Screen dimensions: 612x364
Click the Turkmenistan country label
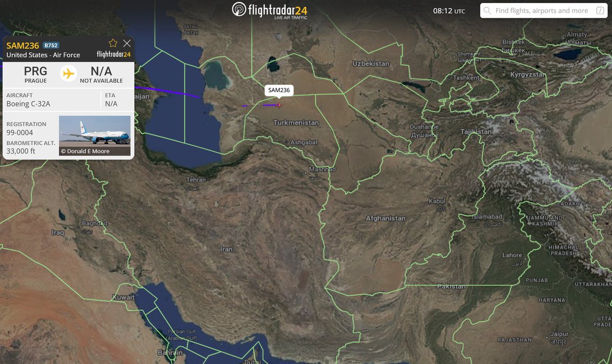296,123
